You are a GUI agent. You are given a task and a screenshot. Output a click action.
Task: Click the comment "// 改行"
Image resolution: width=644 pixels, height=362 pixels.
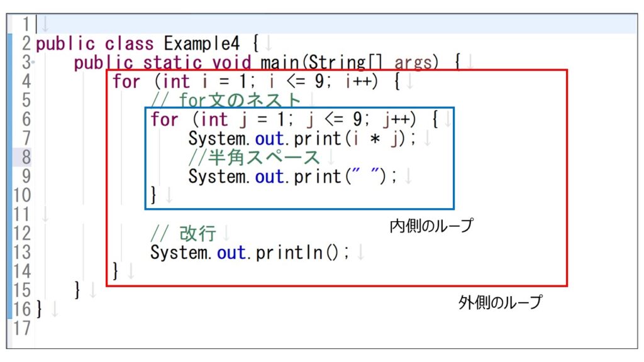coord(183,234)
